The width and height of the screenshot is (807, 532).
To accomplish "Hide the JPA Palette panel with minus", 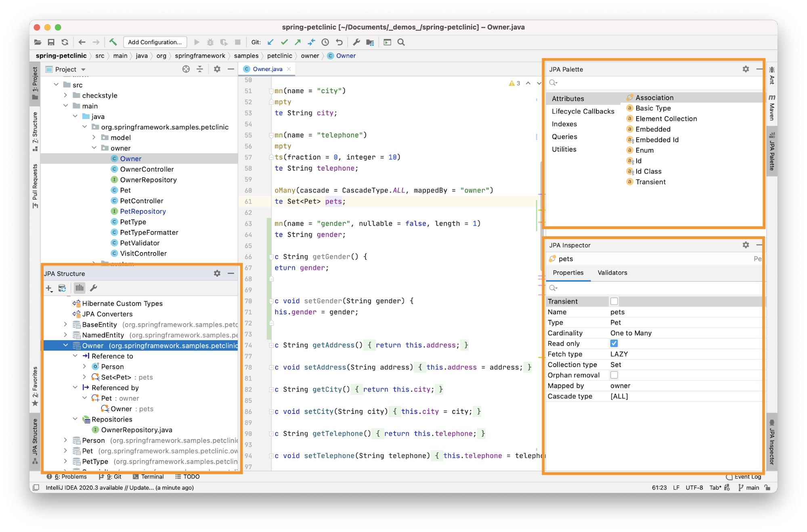I will click(x=759, y=69).
